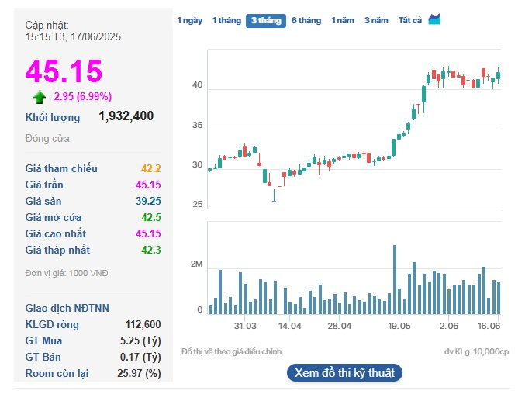Click the Giá mở cửa value 42.5
The height and width of the screenshot is (394, 532).
151,217
